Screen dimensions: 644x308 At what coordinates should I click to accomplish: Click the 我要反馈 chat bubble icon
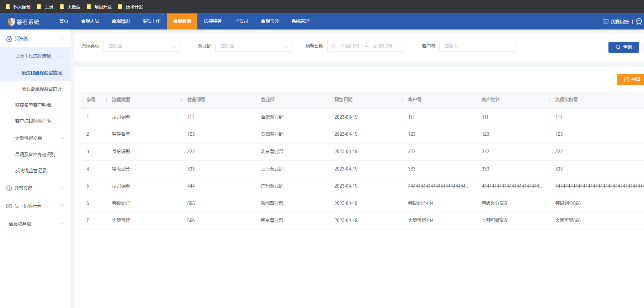tap(605, 22)
